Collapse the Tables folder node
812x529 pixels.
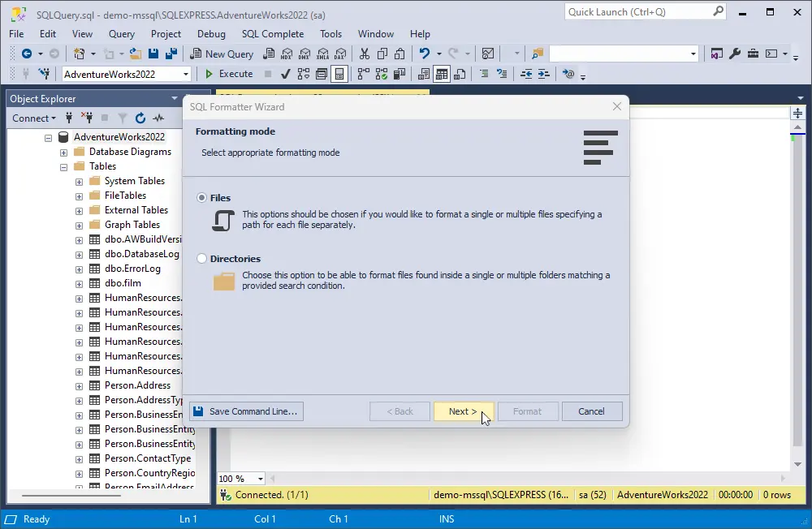[63, 166]
